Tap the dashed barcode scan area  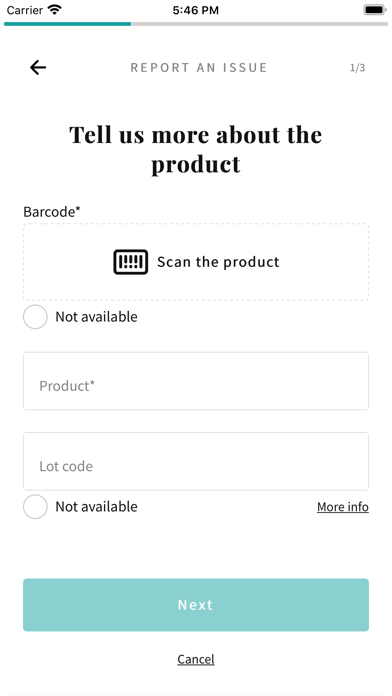(x=196, y=262)
